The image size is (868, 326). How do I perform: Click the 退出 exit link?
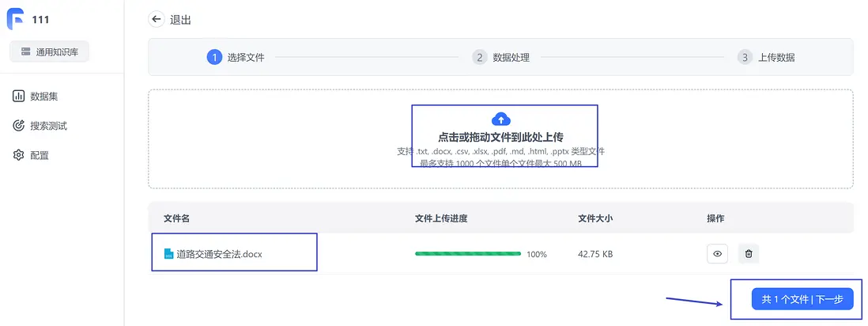tap(180, 20)
